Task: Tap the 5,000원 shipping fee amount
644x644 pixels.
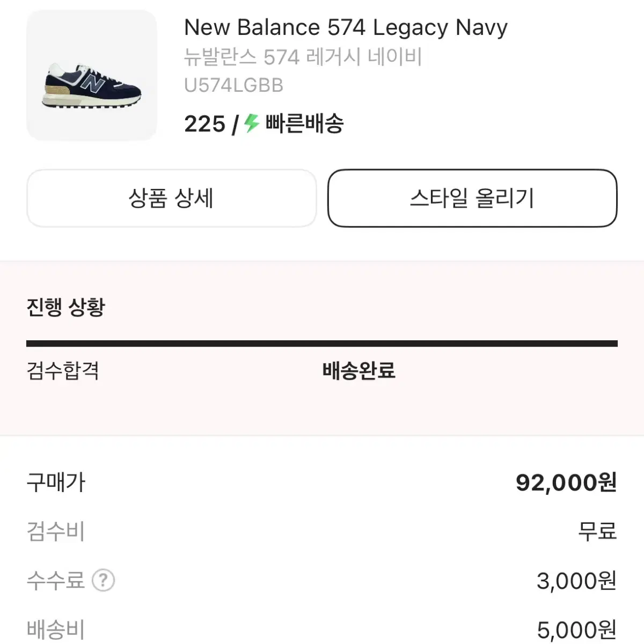Action: [577, 630]
